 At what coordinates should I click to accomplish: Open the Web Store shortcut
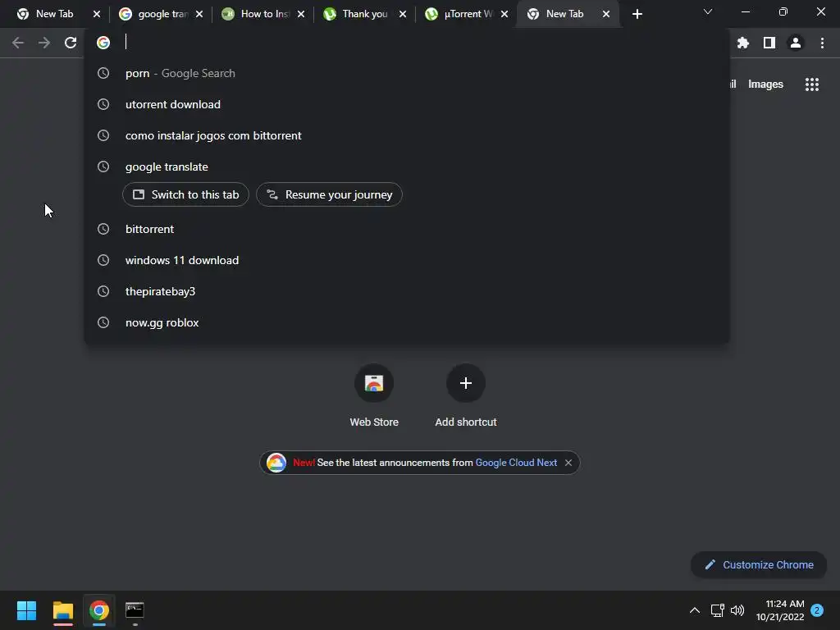coord(374,395)
